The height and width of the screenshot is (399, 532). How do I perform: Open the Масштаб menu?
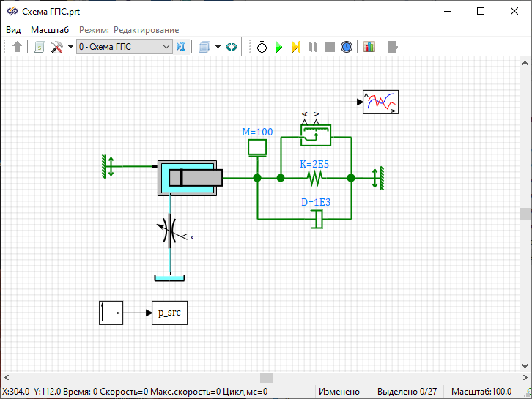pyautogui.click(x=50, y=30)
